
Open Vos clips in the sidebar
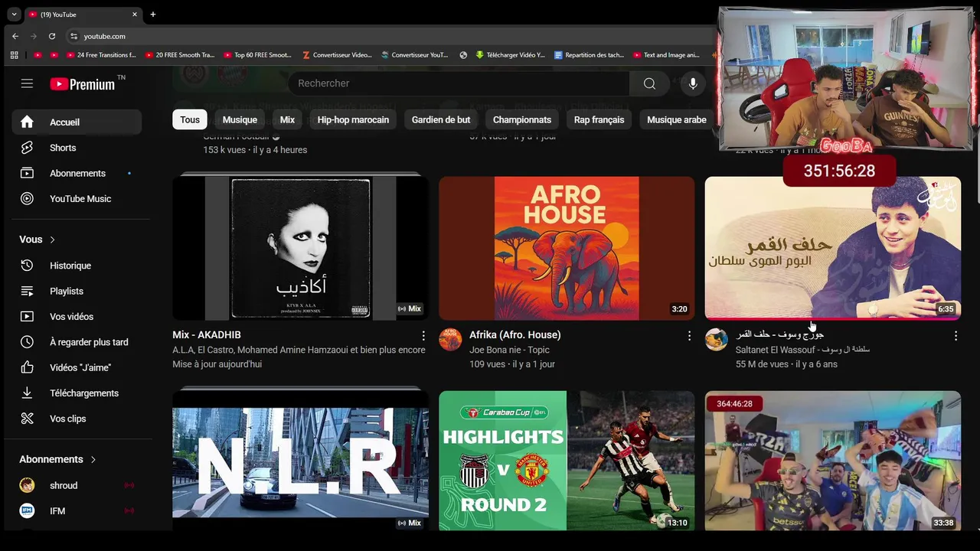point(77,419)
